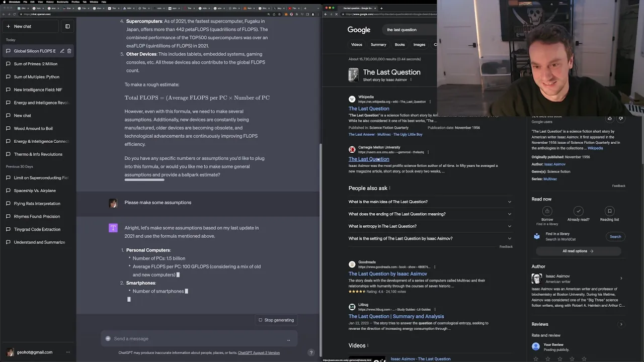Open more options for Litbug result
The width and height of the screenshot is (644, 362).
[435, 309]
